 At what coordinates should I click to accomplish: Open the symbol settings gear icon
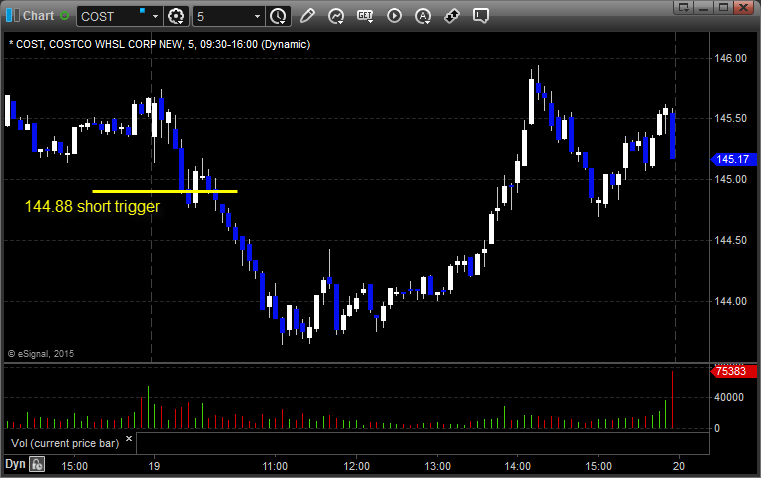click(x=177, y=16)
